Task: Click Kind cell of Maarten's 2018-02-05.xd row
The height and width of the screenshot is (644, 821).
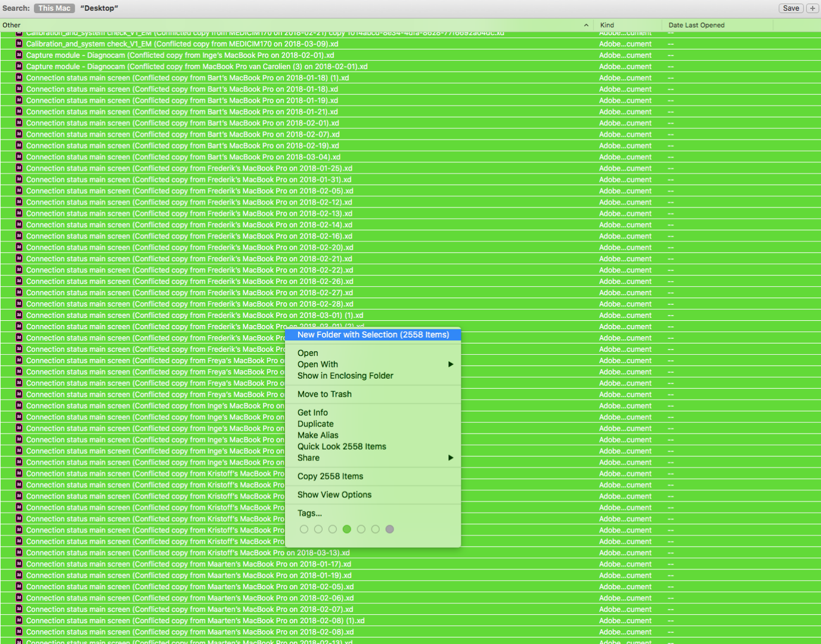Action: click(x=625, y=587)
